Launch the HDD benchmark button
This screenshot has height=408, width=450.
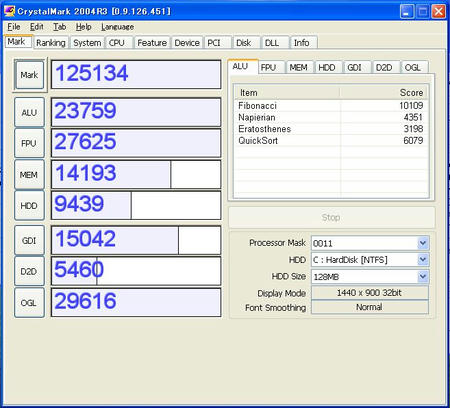29,206
